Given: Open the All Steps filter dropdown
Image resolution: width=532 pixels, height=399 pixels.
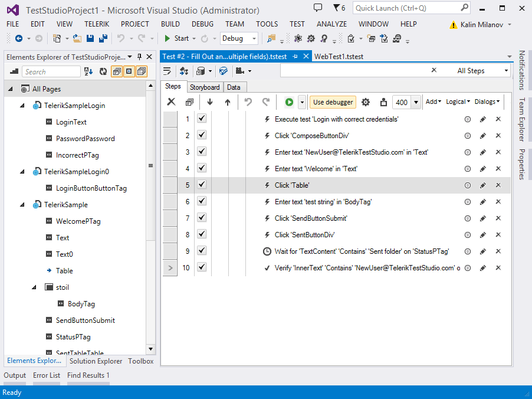Looking at the screenshot, I should pos(506,71).
